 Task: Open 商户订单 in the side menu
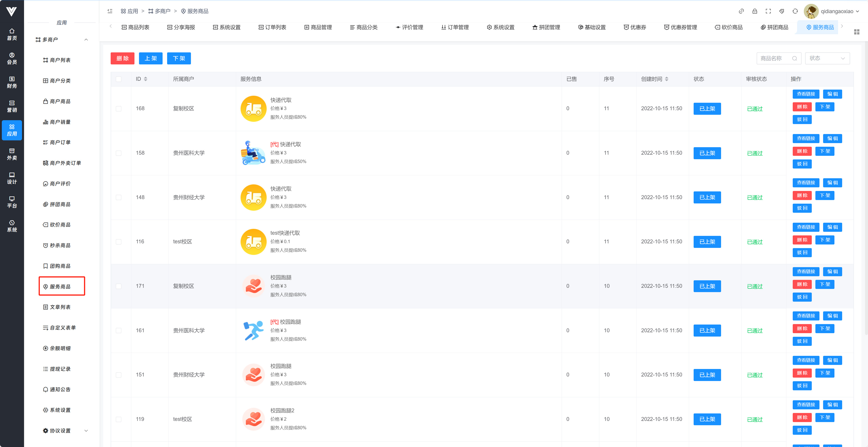click(x=60, y=142)
